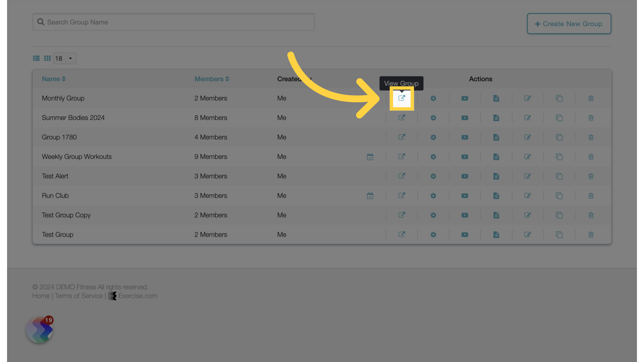The image size is (644, 362).
Task: Click the settings gear icon for Summer Bodies 2024
Action: pyautogui.click(x=433, y=118)
